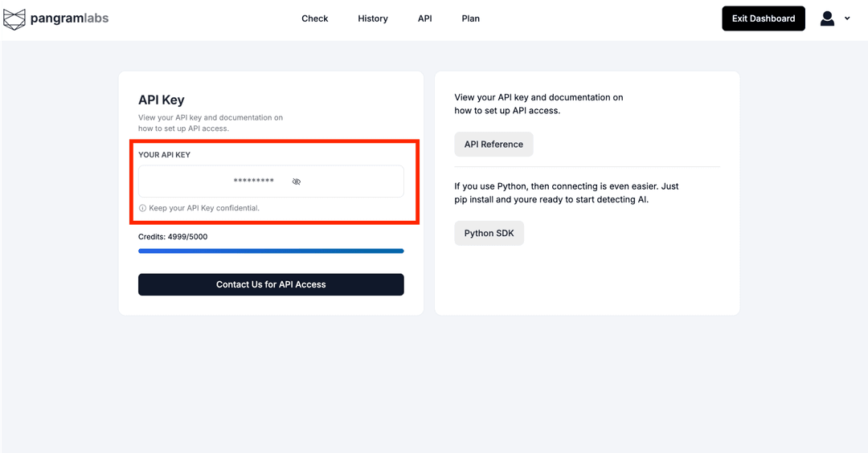Go to the History page
Image resolution: width=868 pixels, height=453 pixels.
[373, 18]
